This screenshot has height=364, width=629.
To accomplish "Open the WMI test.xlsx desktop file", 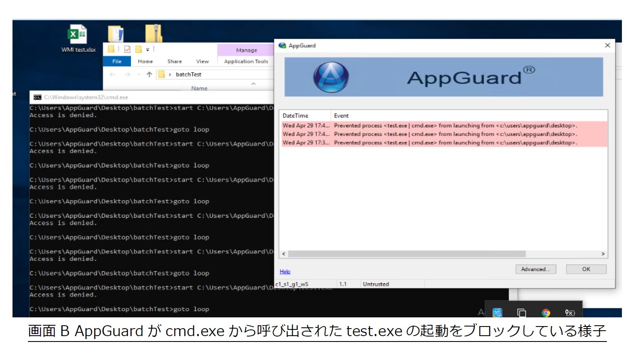I will tap(78, 35).
